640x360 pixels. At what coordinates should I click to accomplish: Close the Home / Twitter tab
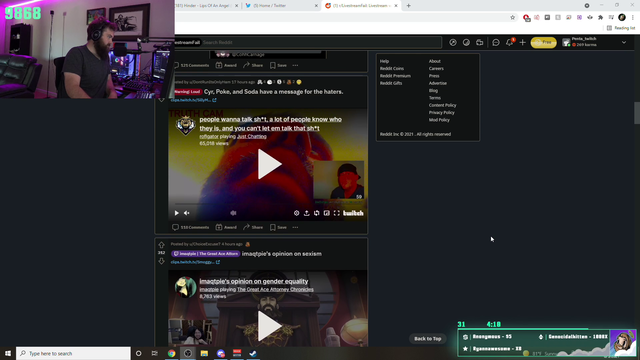coord(316,6)
